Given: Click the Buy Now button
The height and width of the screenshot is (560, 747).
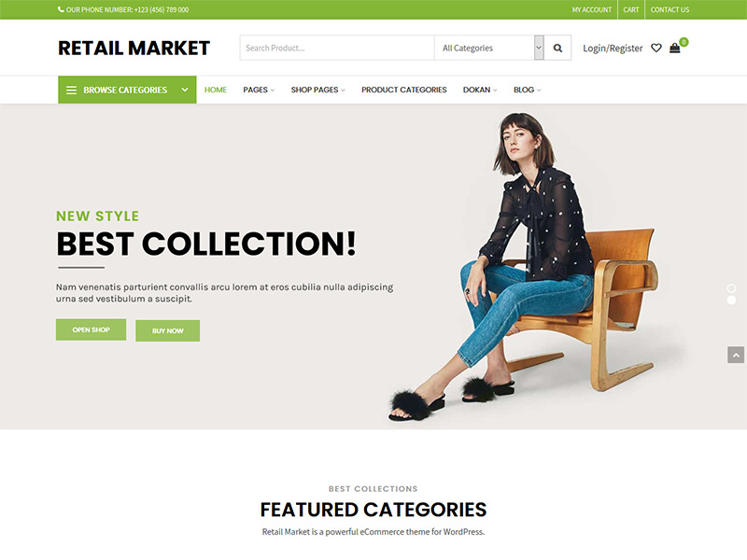Looking at the screenshot, I should coord(168,330).
